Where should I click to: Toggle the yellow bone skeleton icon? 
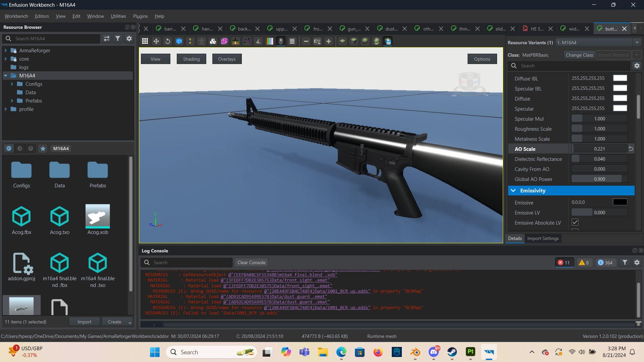tap(190, 41)
